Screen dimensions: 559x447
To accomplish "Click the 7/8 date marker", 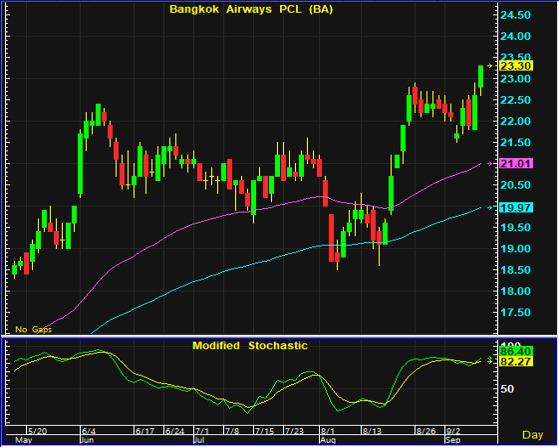I will pos(232,431).
